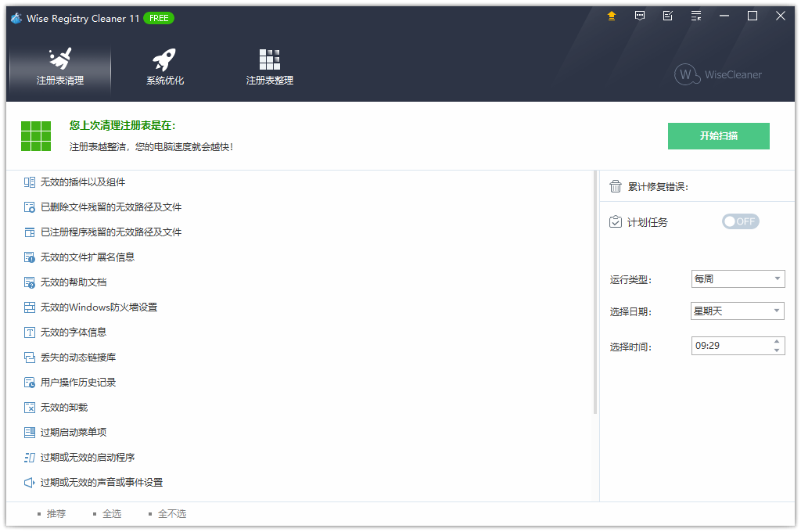The image size is (801, 532).
Task: Turn on the 计划任务 scheduled task switch
Action: click(x=740, y=221)
